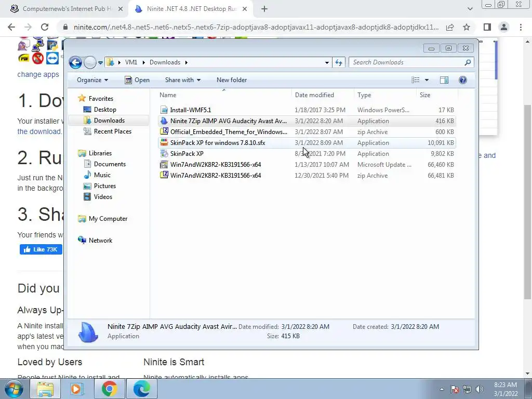Close the Computernewb's Internet Pub tab
Image resolution: width=532 pixels, height=399 pixels.
(121, 9)
